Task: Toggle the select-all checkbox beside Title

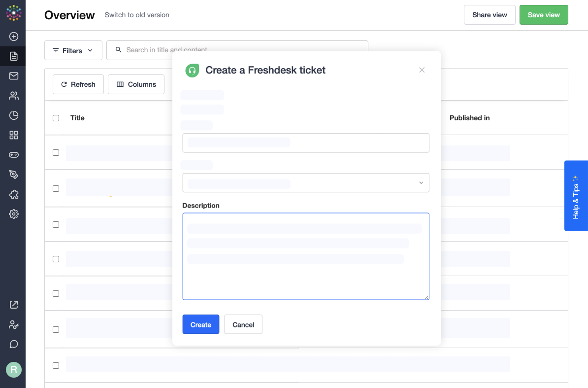Action: click(x=56, y=118)
